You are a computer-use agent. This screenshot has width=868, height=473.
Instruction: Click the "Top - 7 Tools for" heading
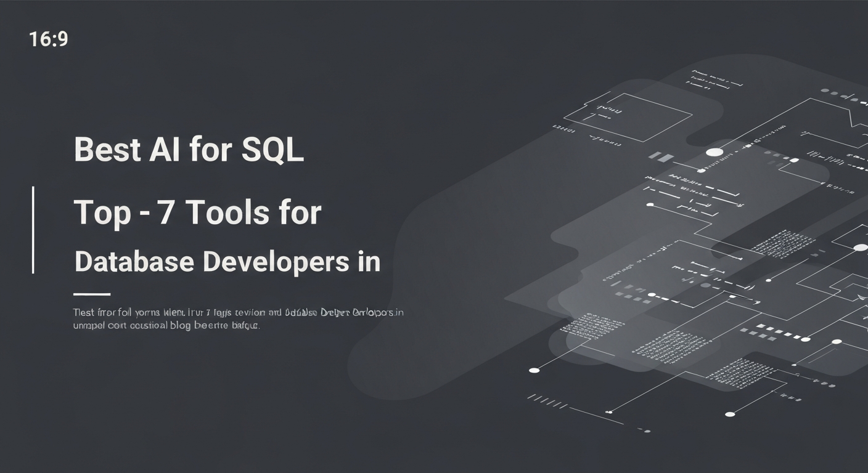[x=197, y=212]
